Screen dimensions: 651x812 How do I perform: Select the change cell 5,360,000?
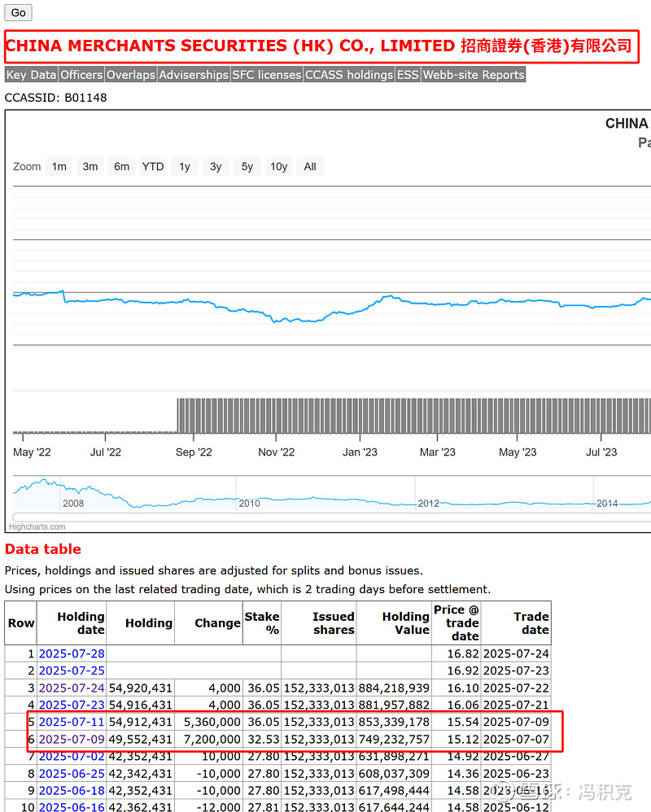click(208, 722)
